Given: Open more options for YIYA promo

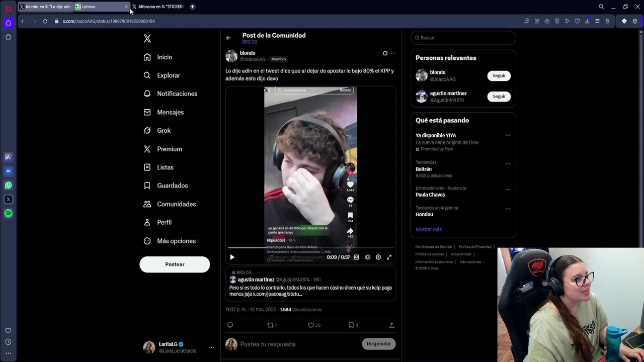Looking at the screenshot, I should 508,135.
